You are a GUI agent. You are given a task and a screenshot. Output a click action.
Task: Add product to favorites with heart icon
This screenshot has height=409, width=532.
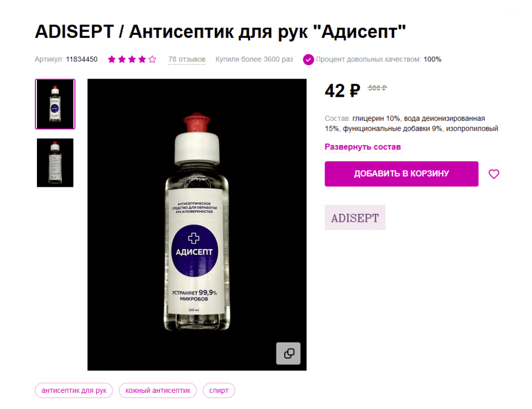(x=493, y=174)
